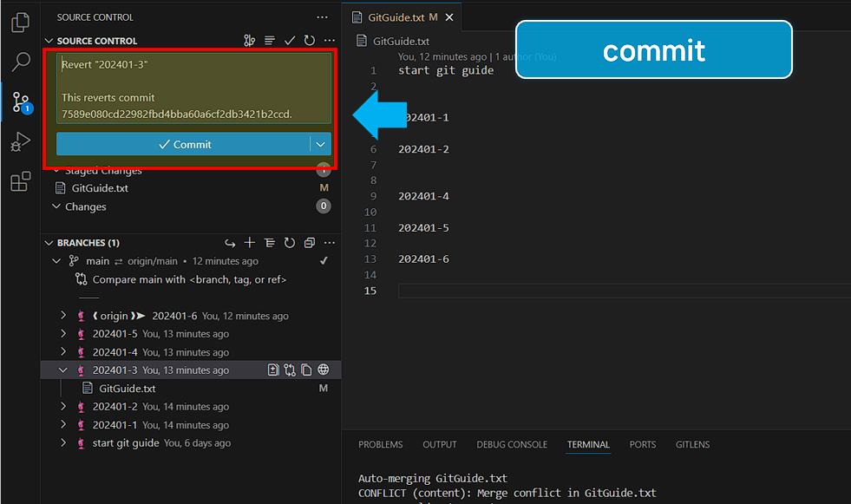Create a new branch with the plus icon

click(250, 243)
